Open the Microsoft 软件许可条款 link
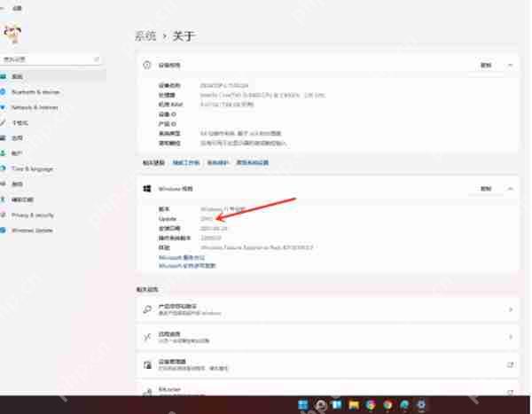532x414 pixels. click(x=187, y=265)
